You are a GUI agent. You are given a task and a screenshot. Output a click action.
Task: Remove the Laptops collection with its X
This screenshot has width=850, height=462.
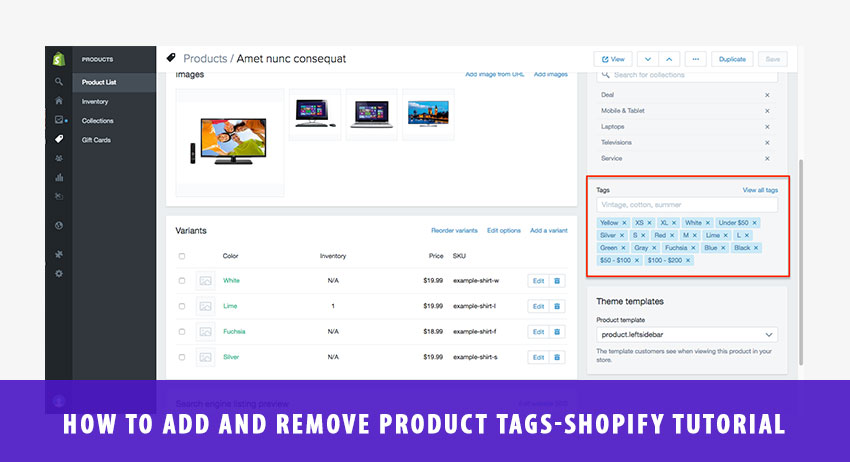pos(767,127)
